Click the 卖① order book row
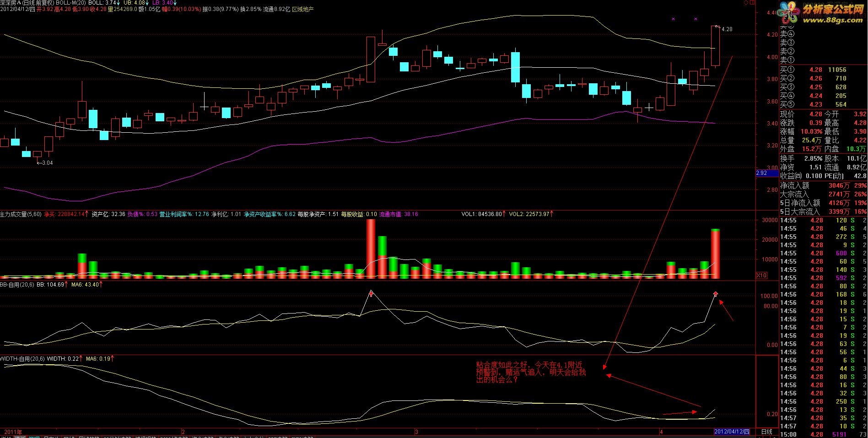This screenshot has height=438, width=868. [x=823, y=60]
